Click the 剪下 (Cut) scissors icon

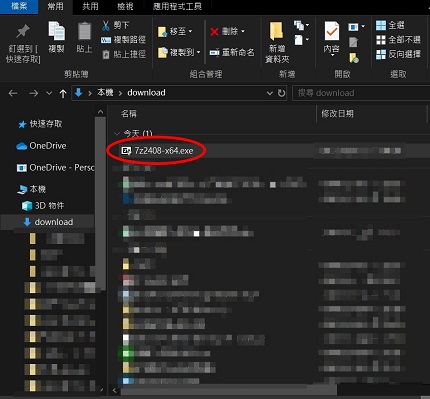(x=105, y=25)
